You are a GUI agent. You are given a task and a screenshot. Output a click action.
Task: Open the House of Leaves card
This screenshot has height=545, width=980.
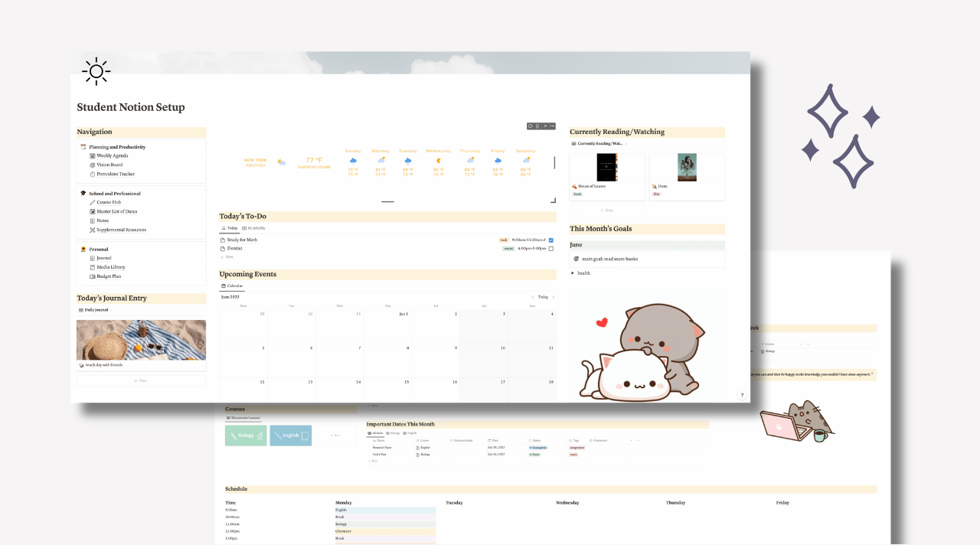click(x=607, y=177)
